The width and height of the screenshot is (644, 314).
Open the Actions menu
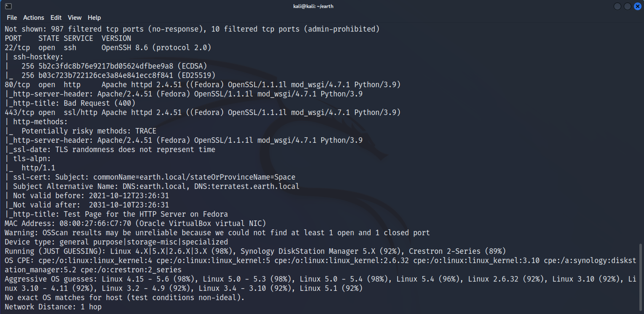tap(33, 18)
